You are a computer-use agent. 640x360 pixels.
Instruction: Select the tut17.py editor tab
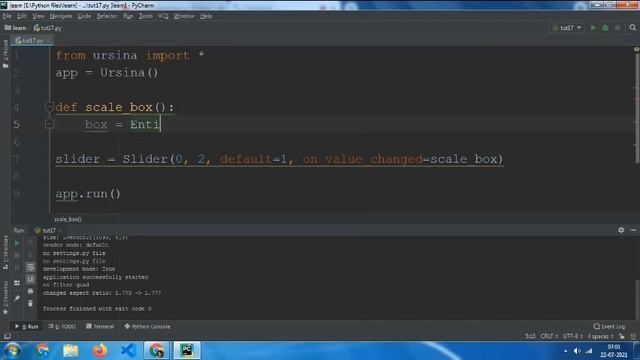[32, 40]
